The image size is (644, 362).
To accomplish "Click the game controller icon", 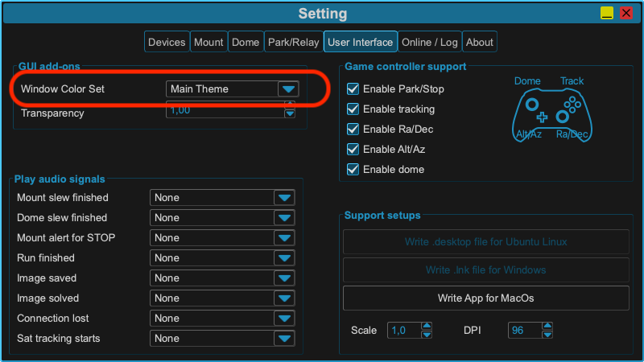I will point(551,115).
